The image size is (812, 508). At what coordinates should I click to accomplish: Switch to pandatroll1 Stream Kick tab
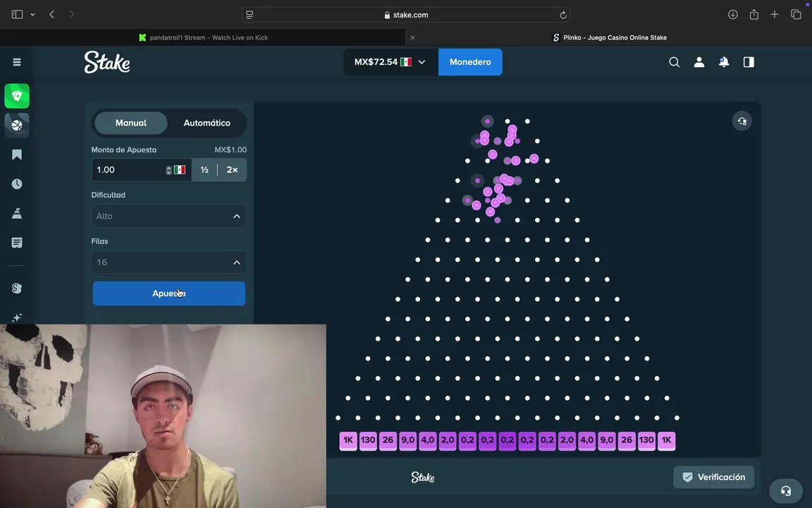click(x=203, y=37)
